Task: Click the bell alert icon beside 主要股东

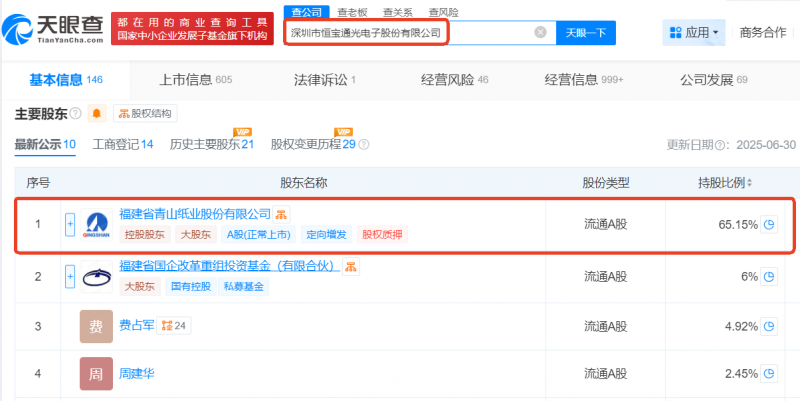Action: (x=96, y=113)
